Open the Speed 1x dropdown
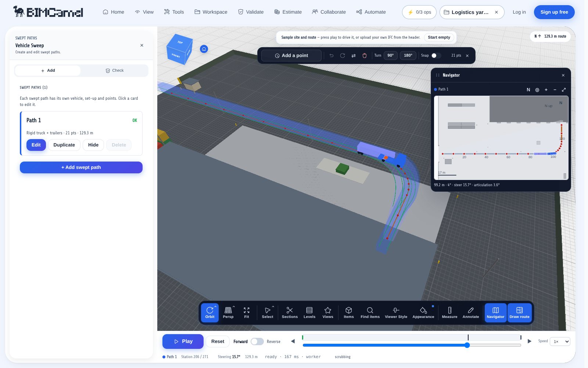 pyautogui.click(x=560, y=342)
